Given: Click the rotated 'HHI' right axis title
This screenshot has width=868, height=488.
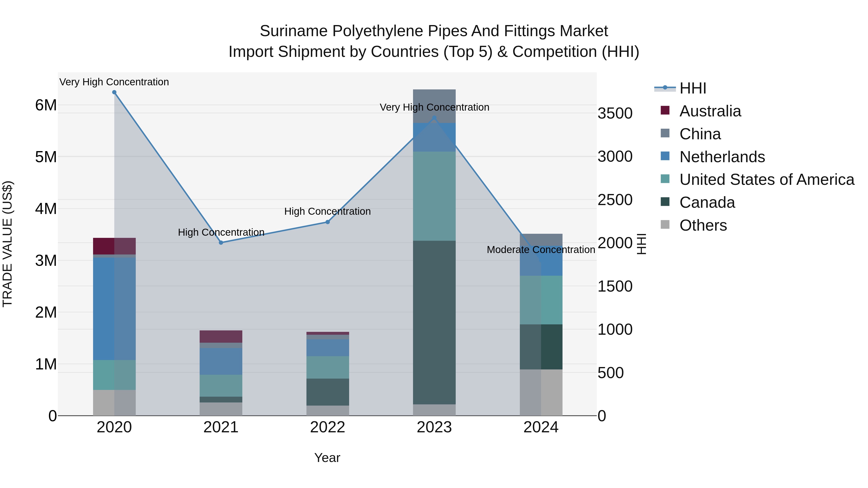Looking at the screenshot, I should click(641, 244).
